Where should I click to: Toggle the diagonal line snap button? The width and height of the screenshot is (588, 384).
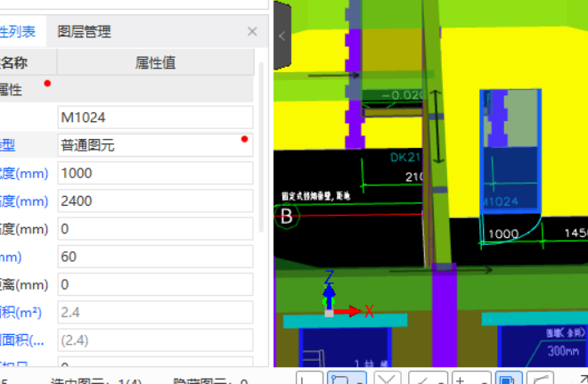(x=428, y=378)
